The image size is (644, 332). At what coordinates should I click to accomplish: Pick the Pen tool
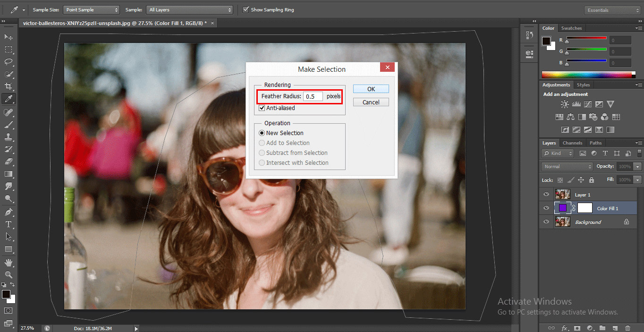[8, 212]
